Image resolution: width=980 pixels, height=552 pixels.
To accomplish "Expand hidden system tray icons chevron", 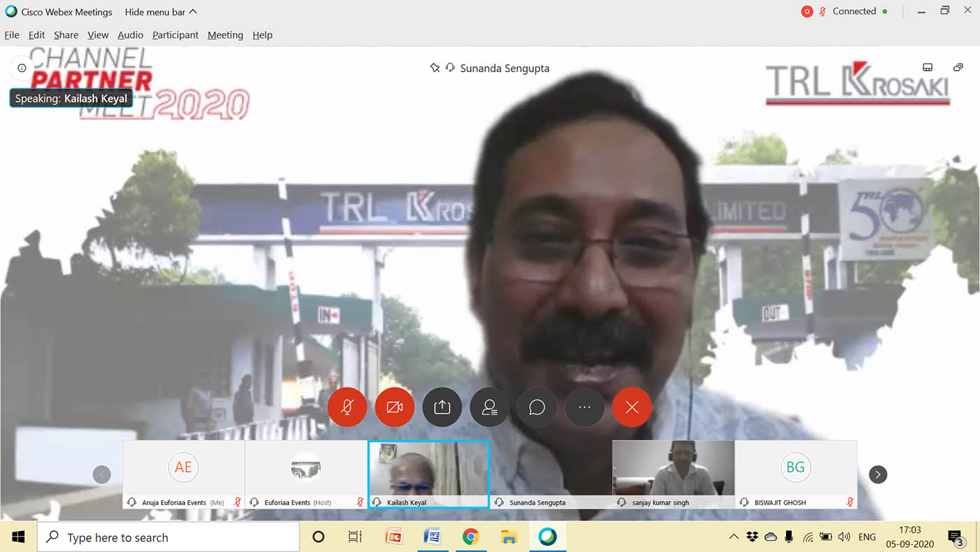I will (734, 537).
